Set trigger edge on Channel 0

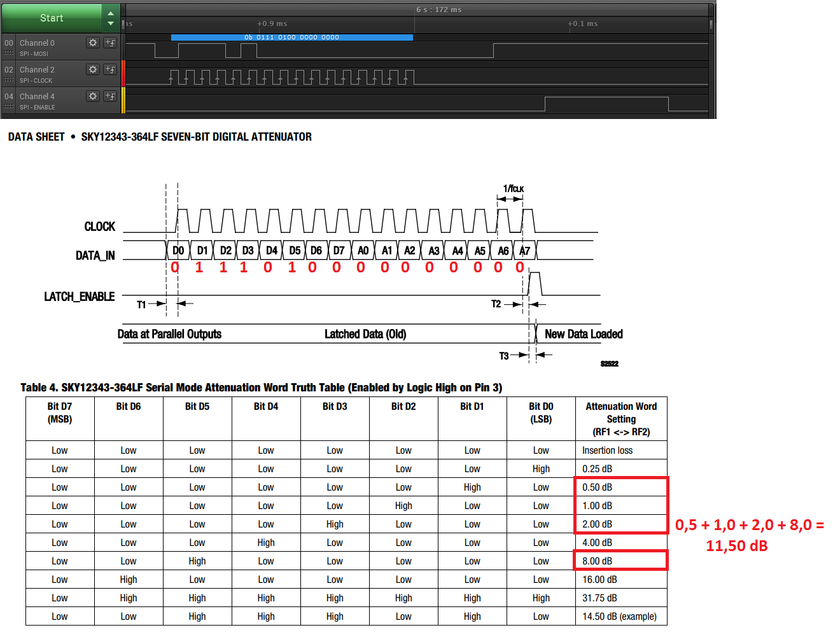(x=110, y=43)
